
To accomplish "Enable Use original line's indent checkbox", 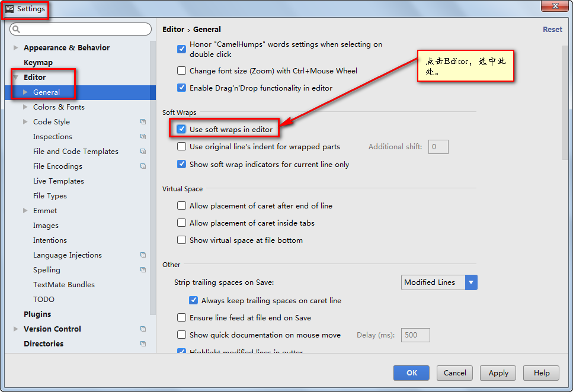I will (181, 146).
